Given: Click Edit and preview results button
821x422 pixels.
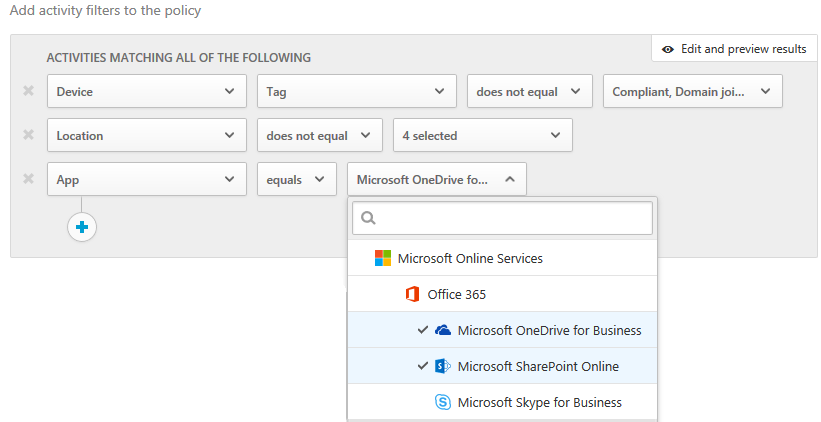Looking at the screenshot, I should pos(734,49).
